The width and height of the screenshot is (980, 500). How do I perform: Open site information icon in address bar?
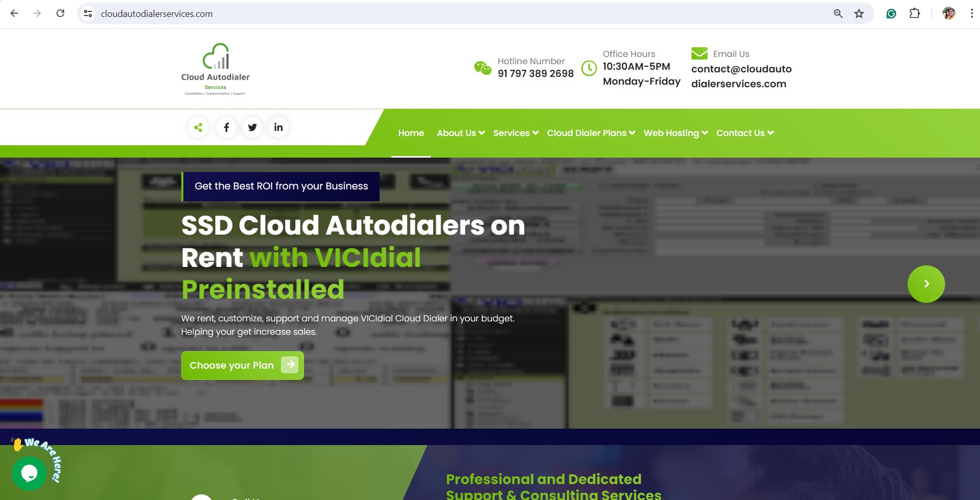click(x=88, y=13)
